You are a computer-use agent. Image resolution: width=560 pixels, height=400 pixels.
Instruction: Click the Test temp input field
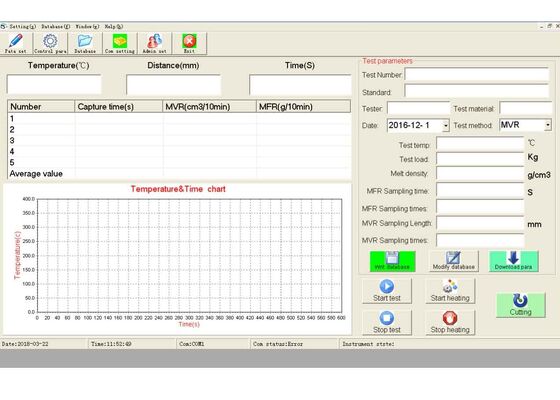[x=480, y=144]
